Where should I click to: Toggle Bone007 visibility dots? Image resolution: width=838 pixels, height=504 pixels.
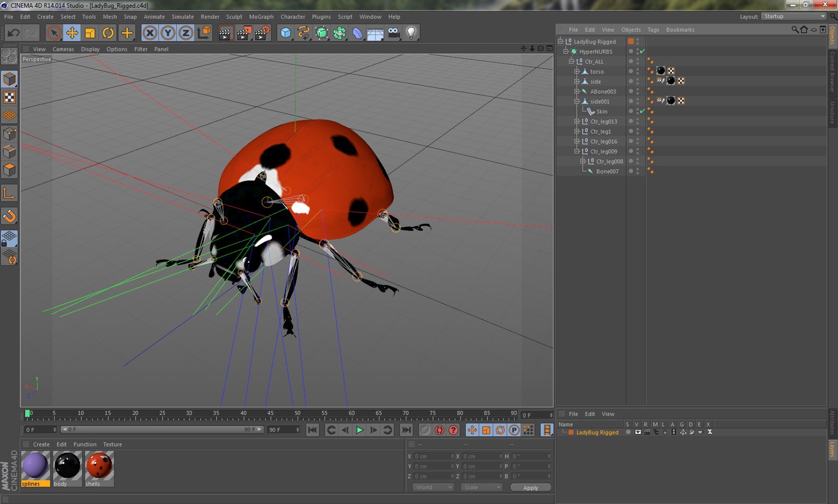(638, 171)
